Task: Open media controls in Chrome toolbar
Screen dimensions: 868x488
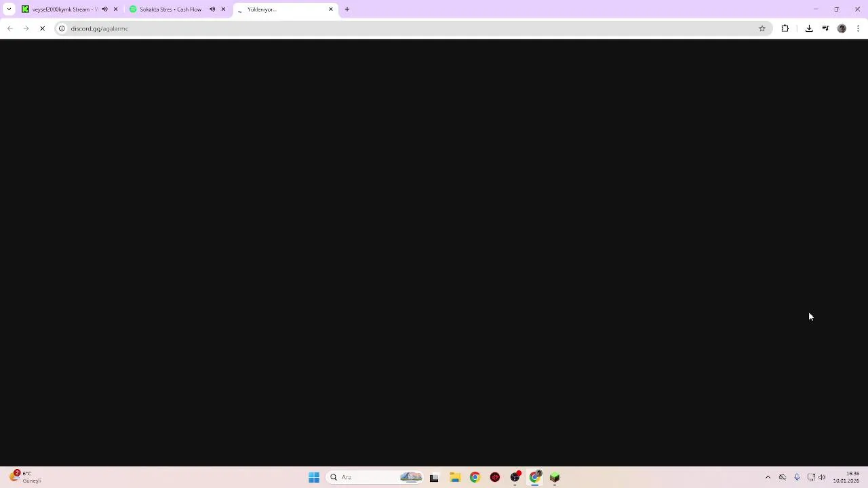Action: click(x=825, y=28)
